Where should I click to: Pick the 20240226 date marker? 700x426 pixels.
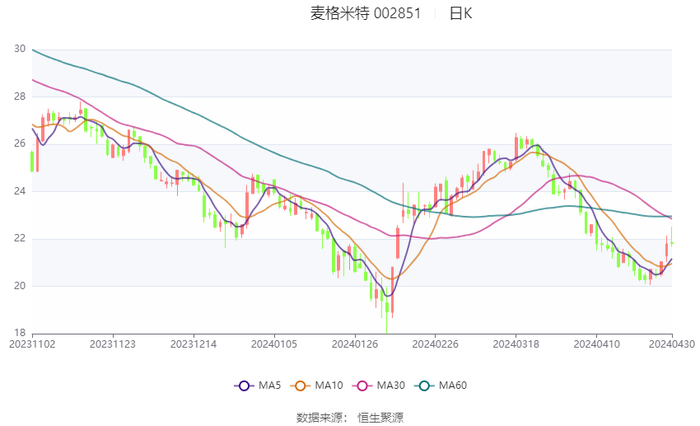point(435,344)
